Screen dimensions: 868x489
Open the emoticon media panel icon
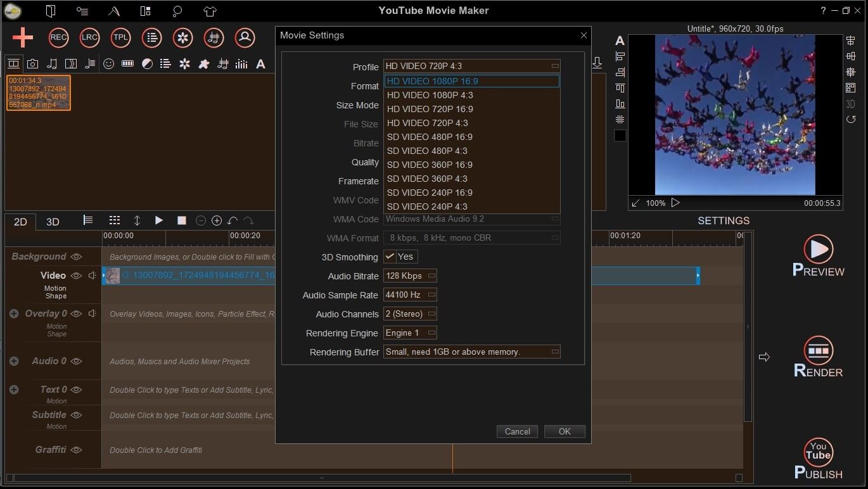tap(108, 63)
